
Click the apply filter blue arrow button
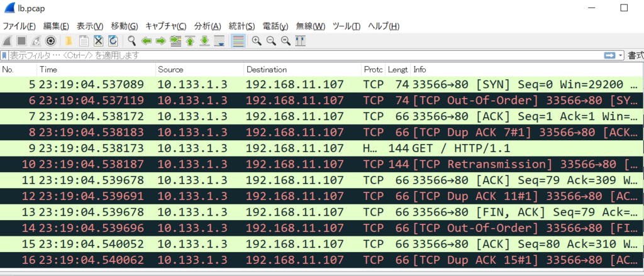[x=609, y=55]
